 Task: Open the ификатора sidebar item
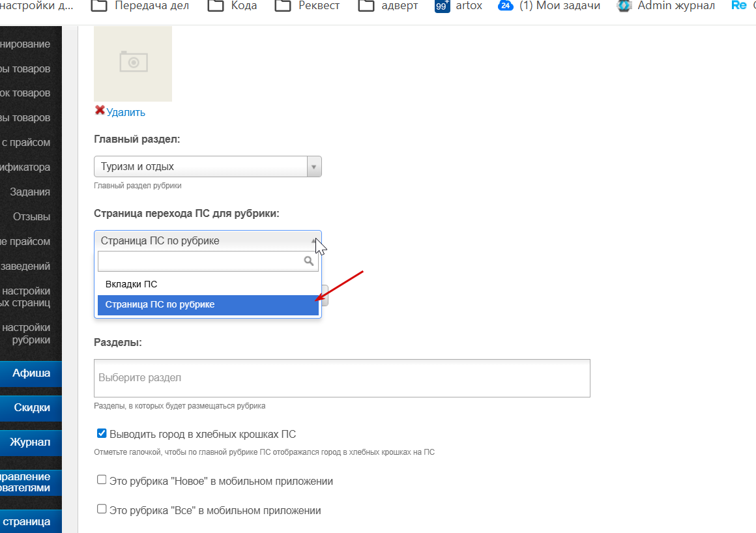25,167
